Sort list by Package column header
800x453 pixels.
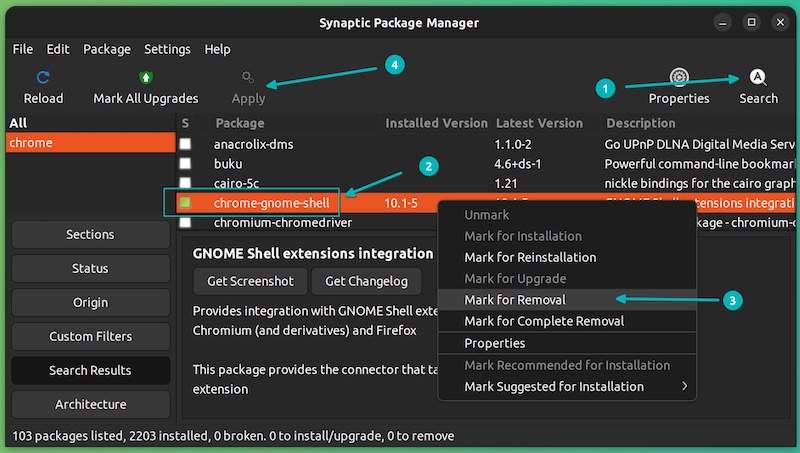(240, 123)
